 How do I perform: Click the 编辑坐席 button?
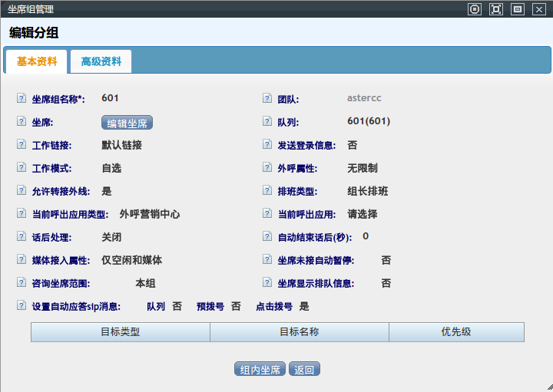click(x=127, y=123)
